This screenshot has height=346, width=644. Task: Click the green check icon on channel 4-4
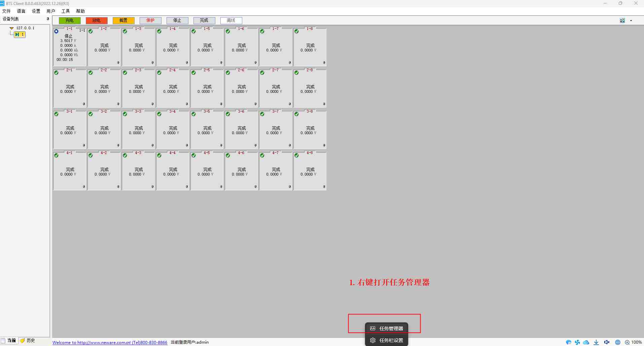click(x=159, y=155)
